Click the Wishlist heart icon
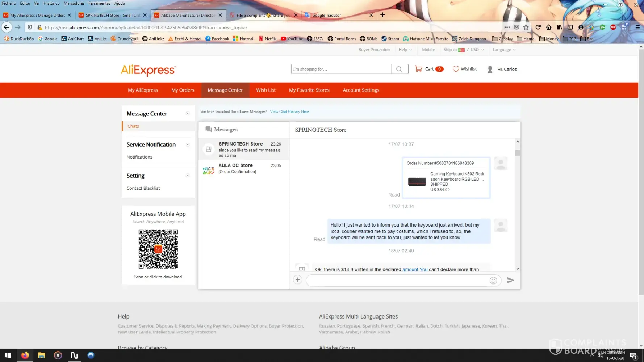Image resolution: width=644 pixels, height=362 pixels. click(456, 69)
